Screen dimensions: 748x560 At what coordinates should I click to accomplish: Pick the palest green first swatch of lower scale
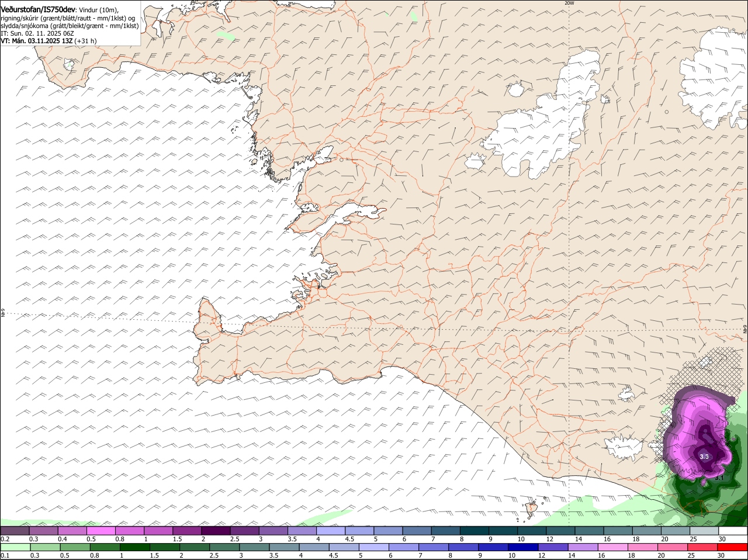(x=15, y=547)
